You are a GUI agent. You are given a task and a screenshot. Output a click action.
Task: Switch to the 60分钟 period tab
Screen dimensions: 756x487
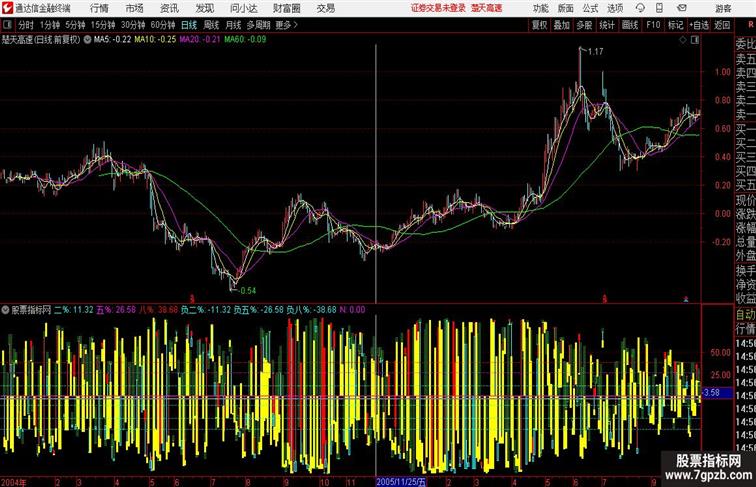click(x=163, y=25)
